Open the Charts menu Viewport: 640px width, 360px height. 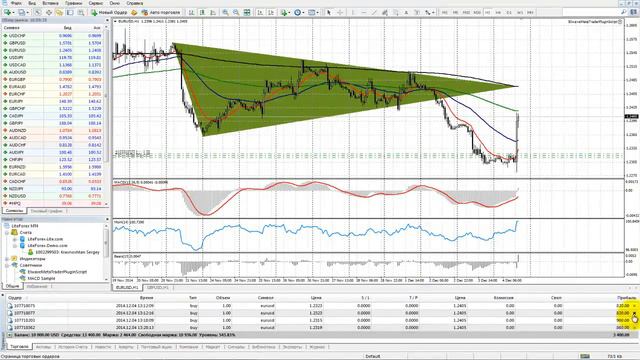pyautogui.click(x=73, y=3)
